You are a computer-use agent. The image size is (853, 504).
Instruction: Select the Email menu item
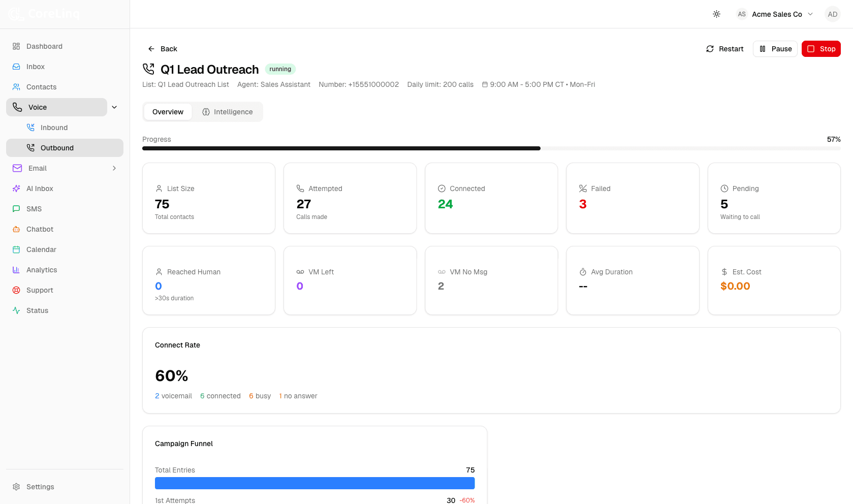[56, 168]
